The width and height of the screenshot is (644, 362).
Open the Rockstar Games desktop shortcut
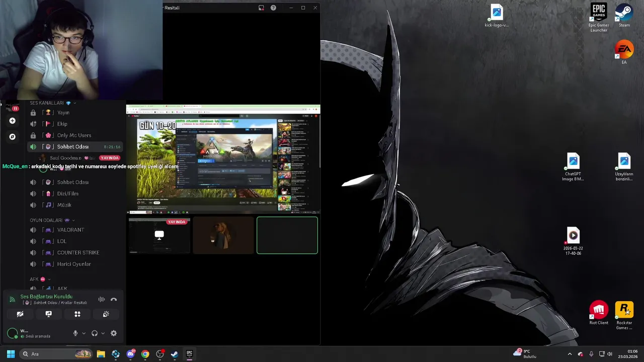click(x=624, y=316)
